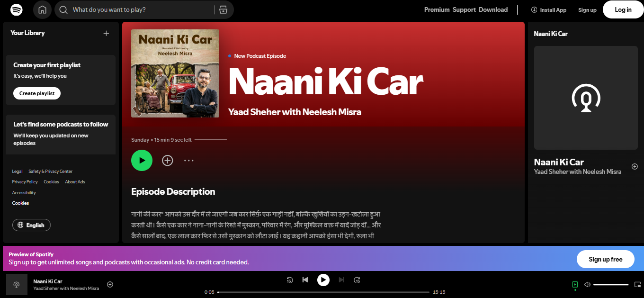Add the episode to Your Episodes via the circled plus under the title
The width and height of the screenshot is (644, 298).
tap(168, 161)
